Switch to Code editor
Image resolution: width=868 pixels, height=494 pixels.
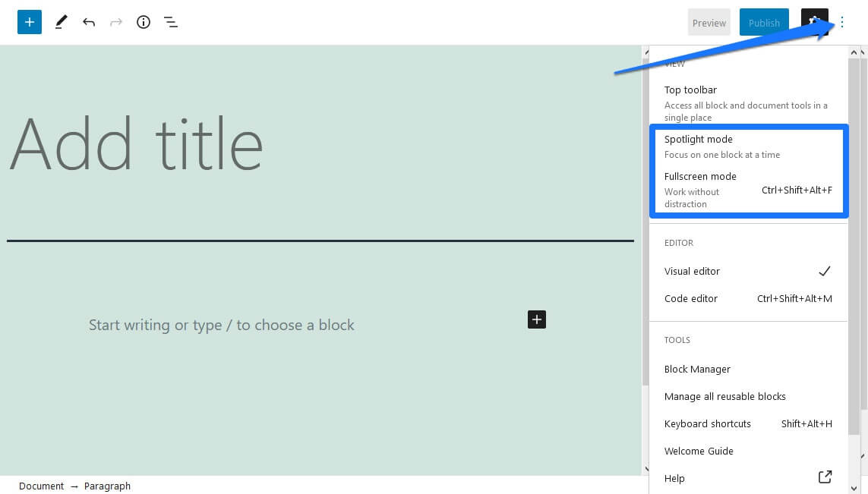click(748, 298)
